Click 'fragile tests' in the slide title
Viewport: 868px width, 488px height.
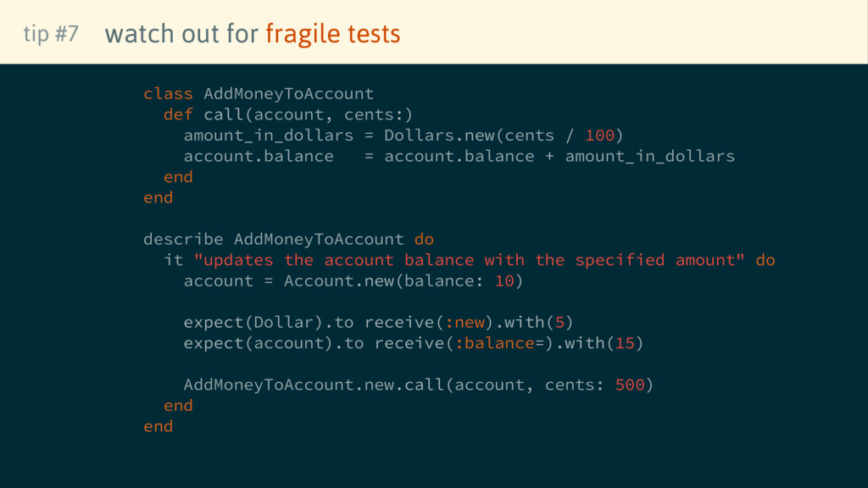(332, 34)
